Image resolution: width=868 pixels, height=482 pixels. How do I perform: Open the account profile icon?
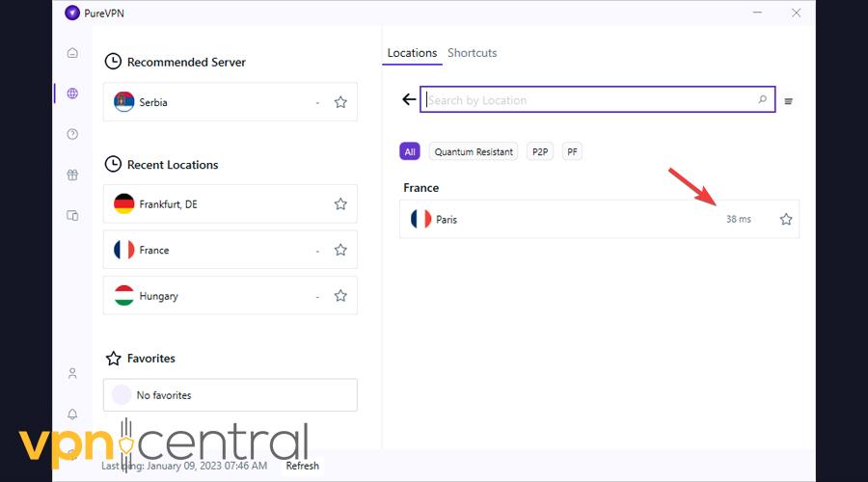(x=72, y=373)
